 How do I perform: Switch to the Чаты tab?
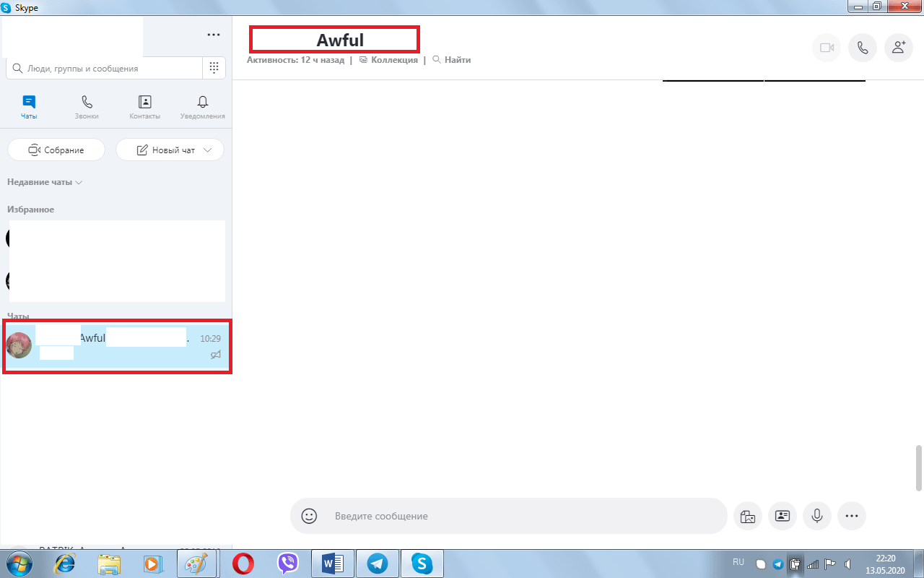[x=29, y=107]
